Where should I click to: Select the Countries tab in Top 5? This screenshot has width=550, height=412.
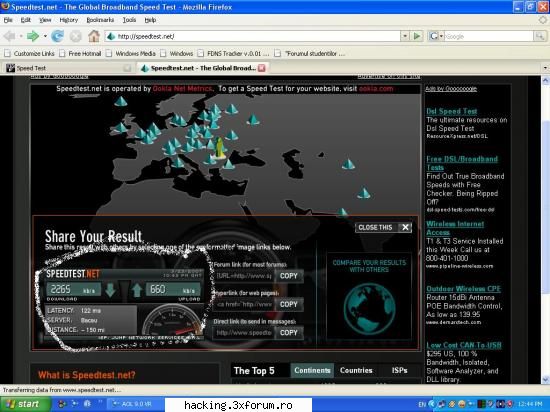pos(356,370)
